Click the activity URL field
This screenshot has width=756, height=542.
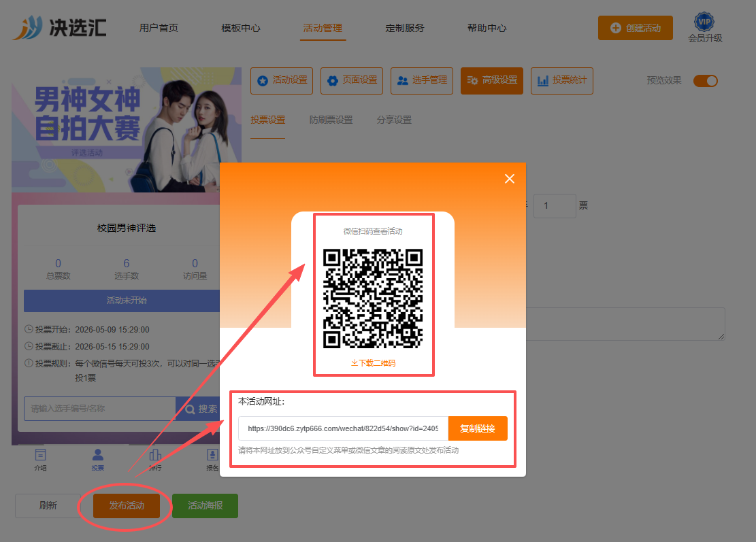(x=343, y=428)
